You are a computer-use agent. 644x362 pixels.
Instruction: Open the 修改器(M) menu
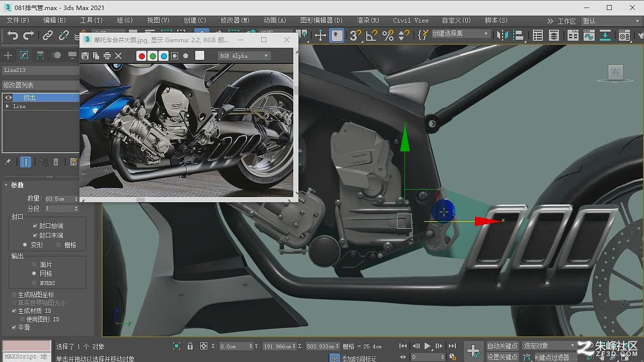[x=235, y=21]
